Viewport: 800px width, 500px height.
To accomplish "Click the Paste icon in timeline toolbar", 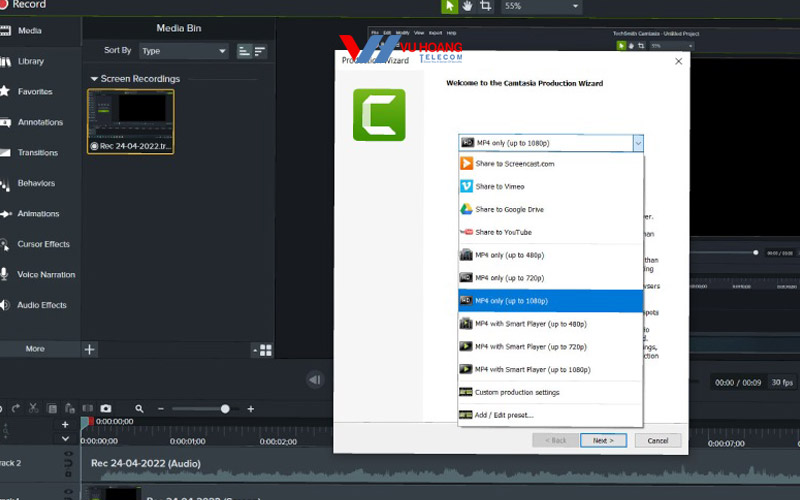I will pyautogui.click(x=70, y=409).
